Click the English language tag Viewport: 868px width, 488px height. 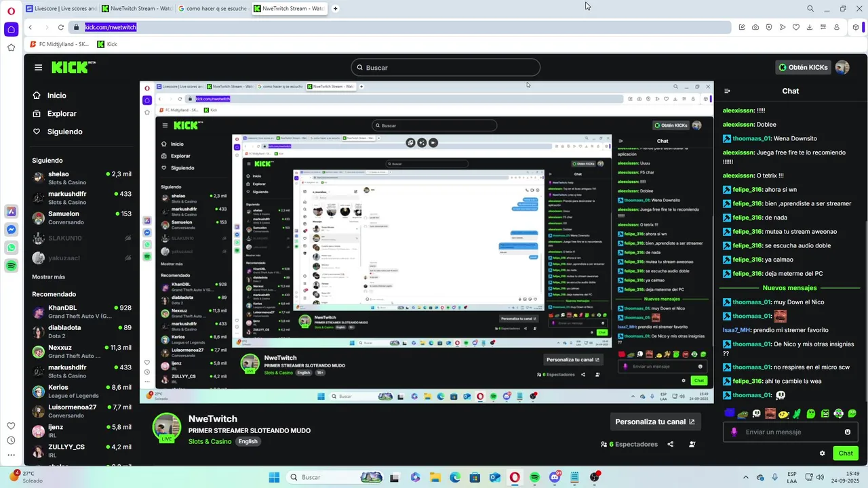coord(248,441)
